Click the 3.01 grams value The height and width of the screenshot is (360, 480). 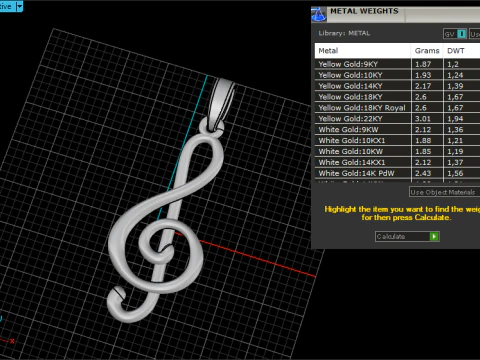pos(423,119)
